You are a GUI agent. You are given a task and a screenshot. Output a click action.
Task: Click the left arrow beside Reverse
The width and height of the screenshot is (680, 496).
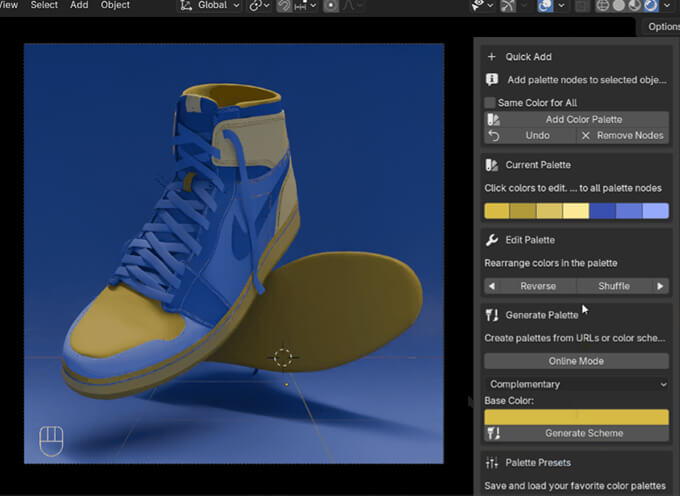click(491, 286)
